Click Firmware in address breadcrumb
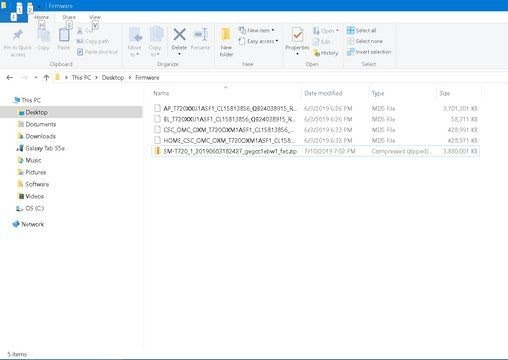Screen dimensions: 508x360 point(147,77)
